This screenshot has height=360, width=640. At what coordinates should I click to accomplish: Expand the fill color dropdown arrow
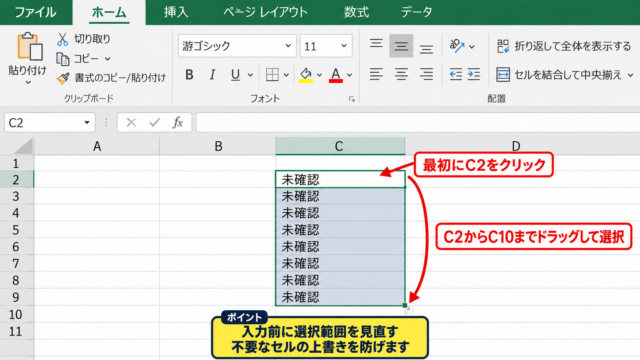319,75
